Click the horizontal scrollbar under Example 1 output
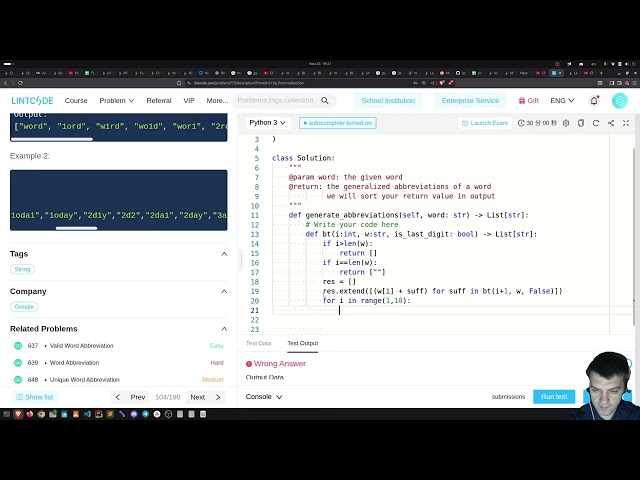 [x=52, y=139]
